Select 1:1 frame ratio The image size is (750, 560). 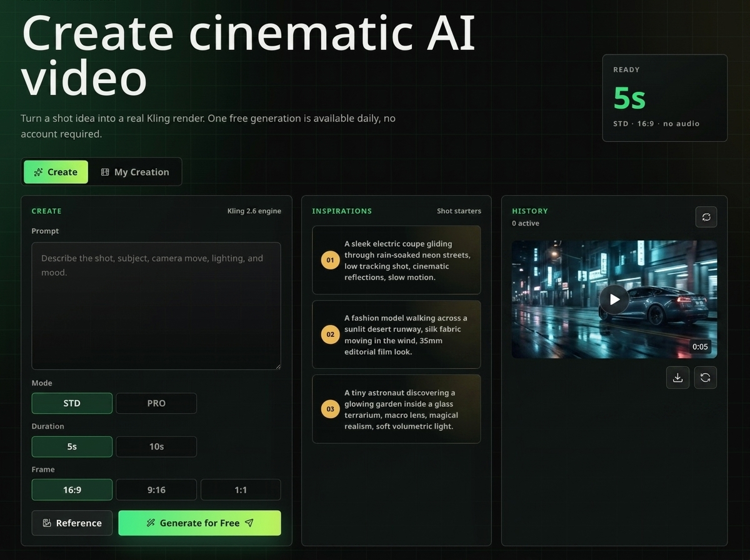pos(241,490)
